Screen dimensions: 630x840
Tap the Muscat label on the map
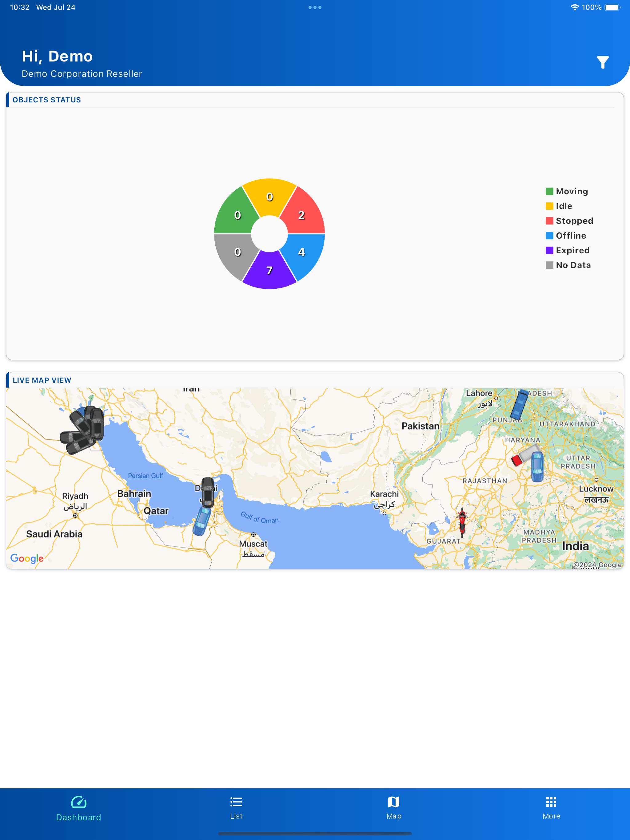click(x=253, y=549)
